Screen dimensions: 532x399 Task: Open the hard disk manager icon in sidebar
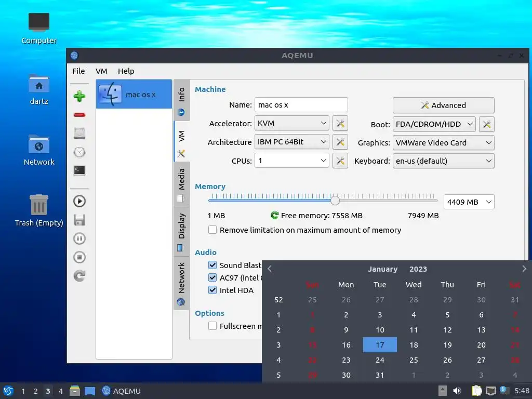(79, 134)
